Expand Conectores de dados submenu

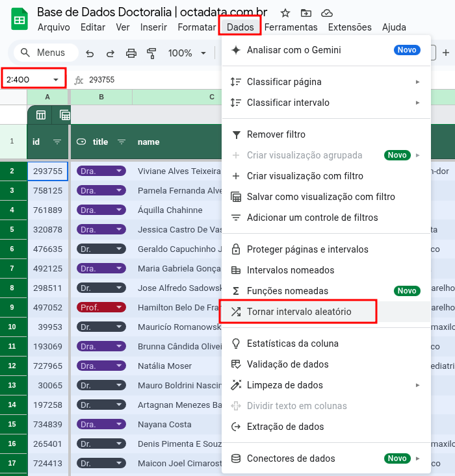coord(326,458)
